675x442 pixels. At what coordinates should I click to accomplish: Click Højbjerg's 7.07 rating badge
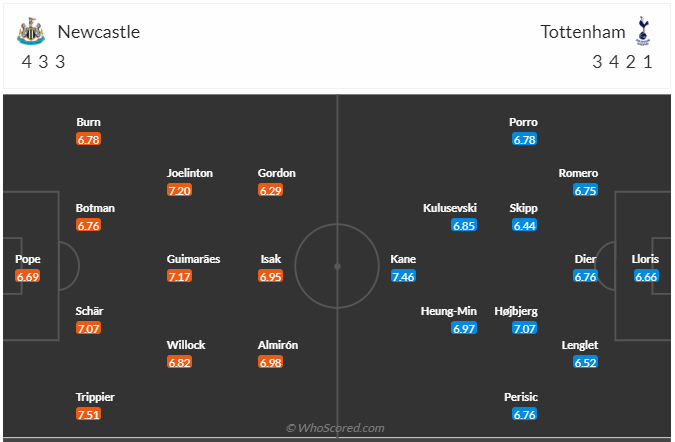pyautogui.click(x=524, y=328)
